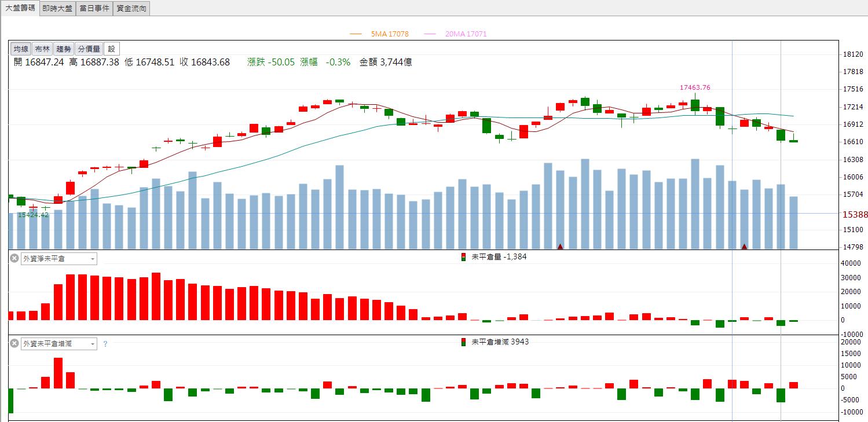Click the 未平倉增減 red-green legend icon

[463, 342]
